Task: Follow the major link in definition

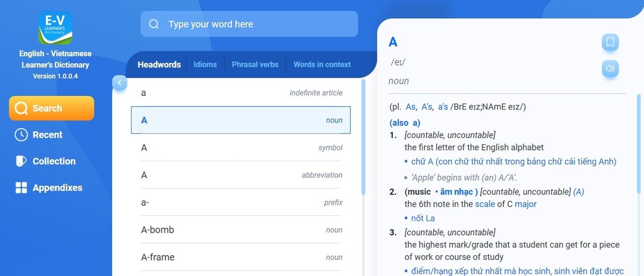Action: pos(525,204)
